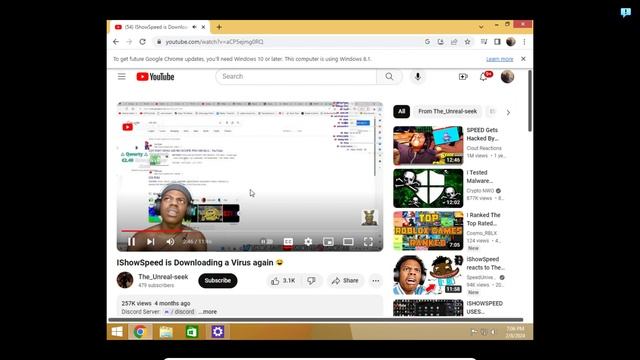Bookmark this tab with star
Image resolution: width=640 pixels, height=360 pixels.
pyautogui.click(x=467, y=42)
